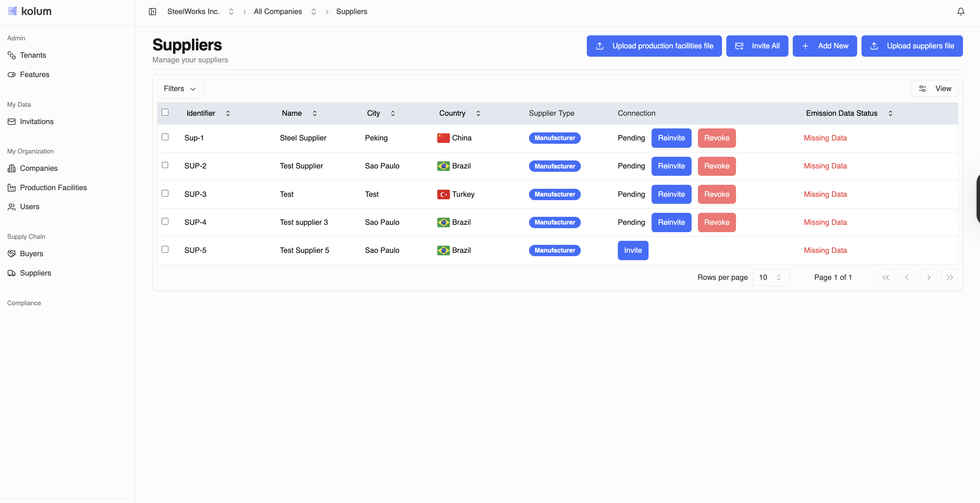Open the View column options
Screen dimensions: 980x503
(x=934, y=89)
